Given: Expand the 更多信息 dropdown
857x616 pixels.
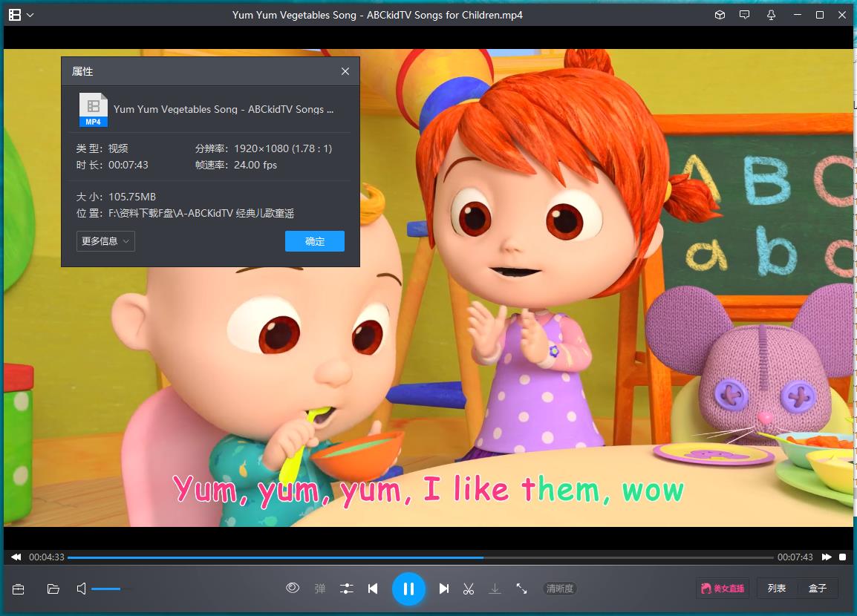Looking at the screenshot, I should click(105, 240).
